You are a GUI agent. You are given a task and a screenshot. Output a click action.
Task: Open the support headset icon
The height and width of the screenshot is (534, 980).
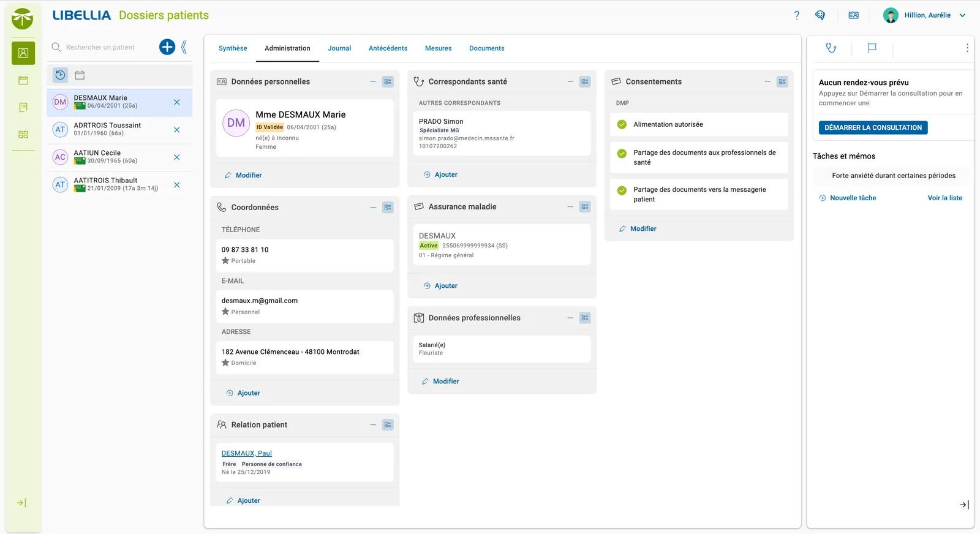(x=820, y=15)
